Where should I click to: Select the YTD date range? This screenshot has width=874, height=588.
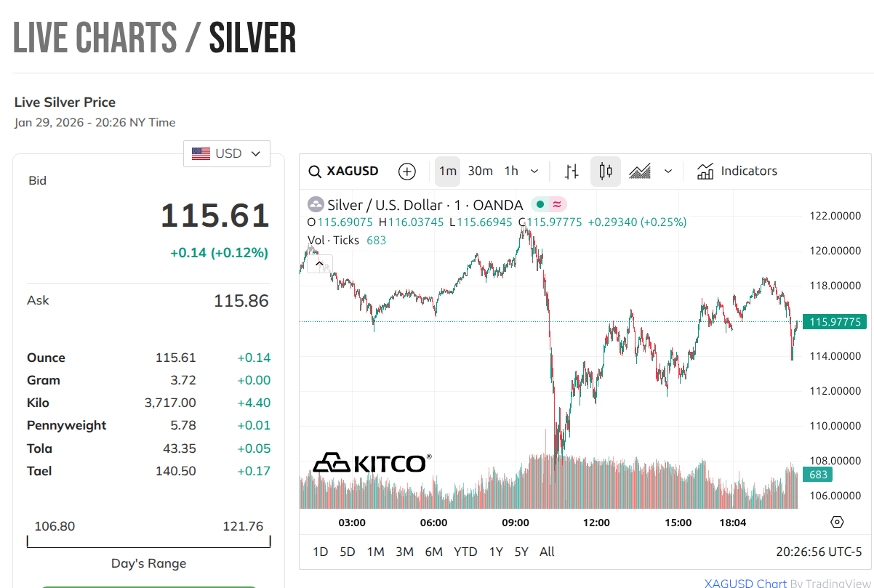(465, 552)
